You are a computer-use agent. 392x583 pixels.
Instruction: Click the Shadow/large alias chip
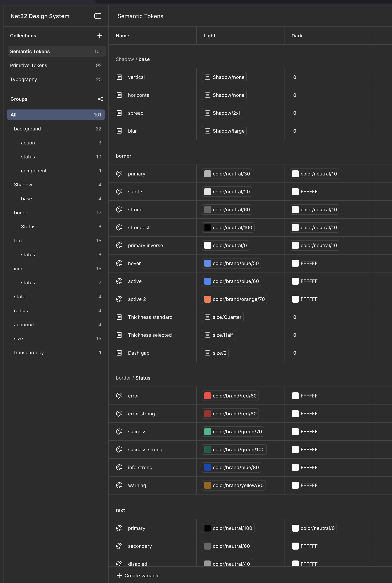tap(224, 131)
